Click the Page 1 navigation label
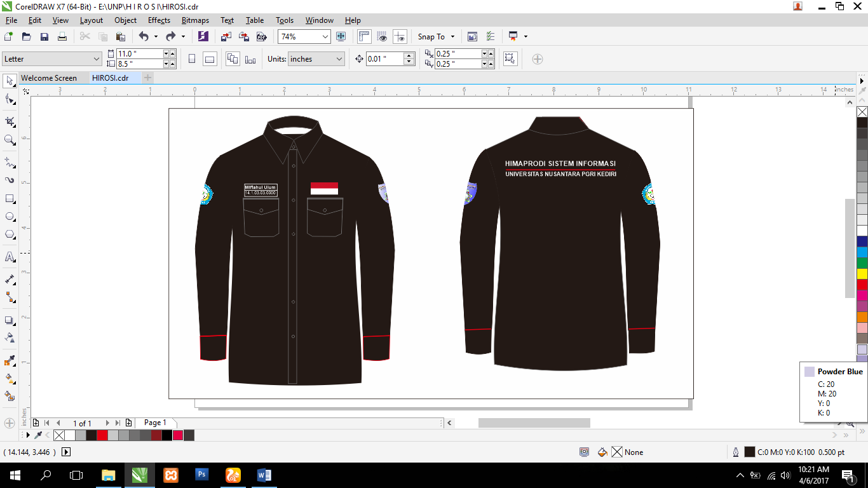 point(155,422)
